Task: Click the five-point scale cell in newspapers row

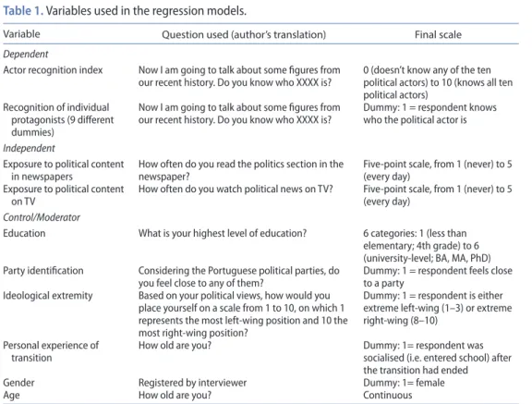Action: [438, 170]
